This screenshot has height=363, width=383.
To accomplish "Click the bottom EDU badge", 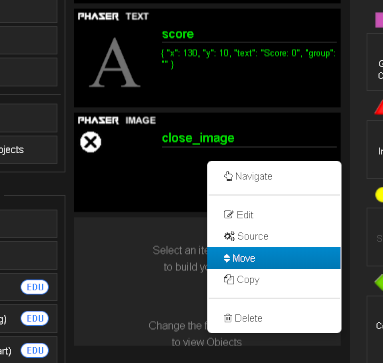I will 35,350.
